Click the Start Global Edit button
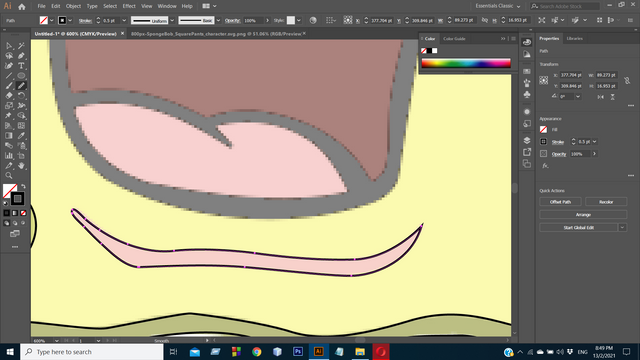 click(579, 227)
